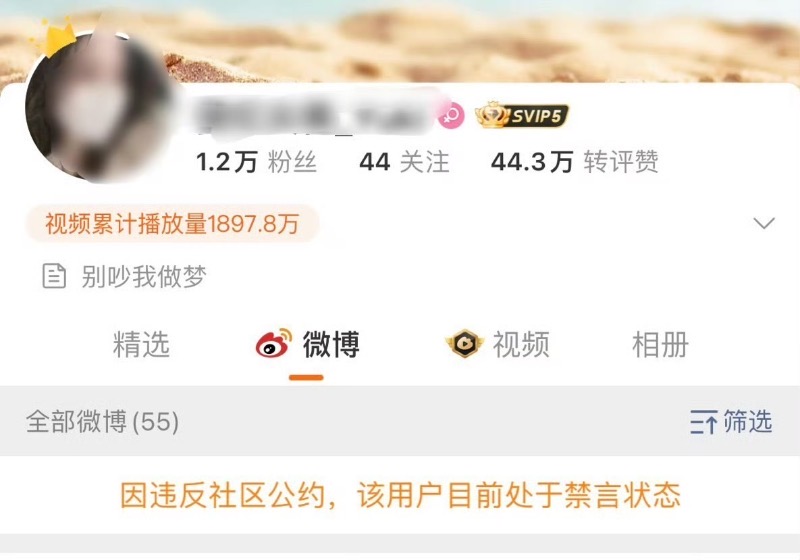Tap the 全部微博 (55) header

[x=102, y=422]
